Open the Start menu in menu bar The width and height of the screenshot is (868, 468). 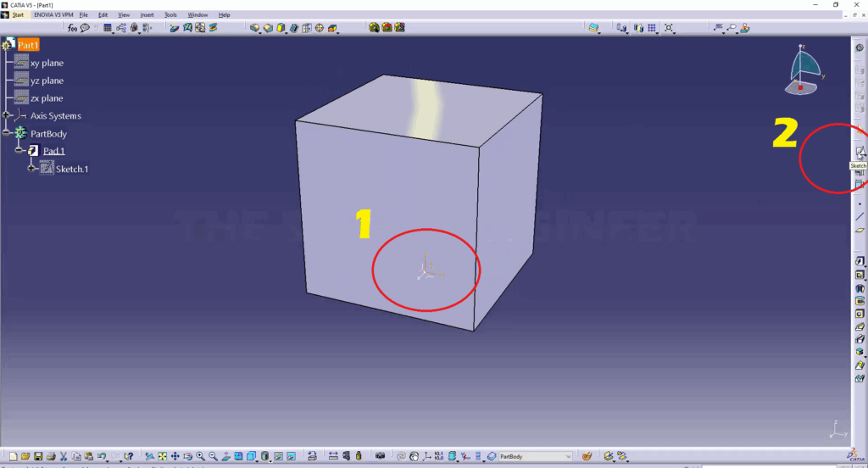(x=18, y=15)
